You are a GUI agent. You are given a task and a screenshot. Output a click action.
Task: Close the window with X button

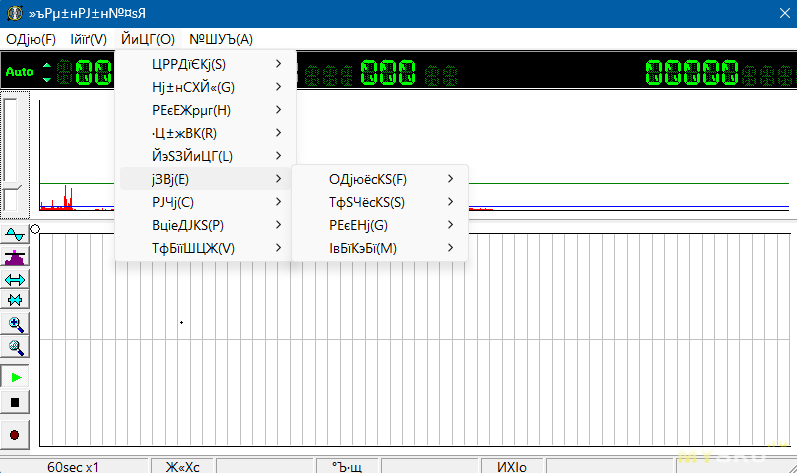pos(785,13)
